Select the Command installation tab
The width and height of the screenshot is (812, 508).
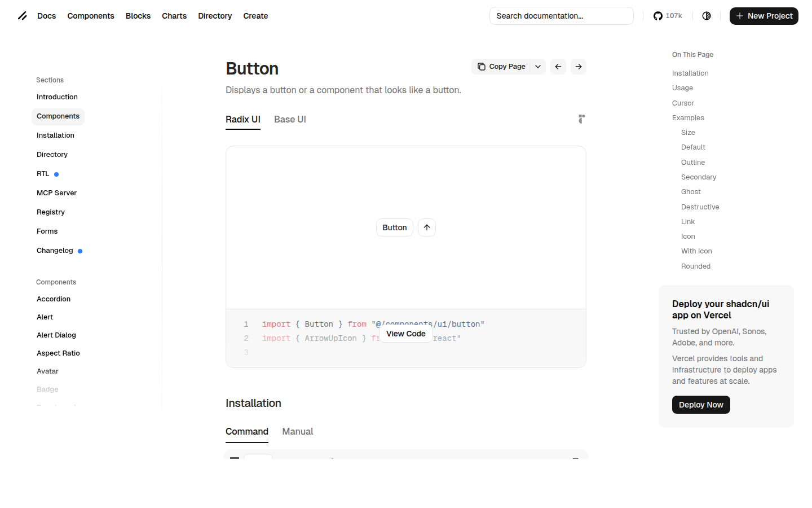(247, 432)
